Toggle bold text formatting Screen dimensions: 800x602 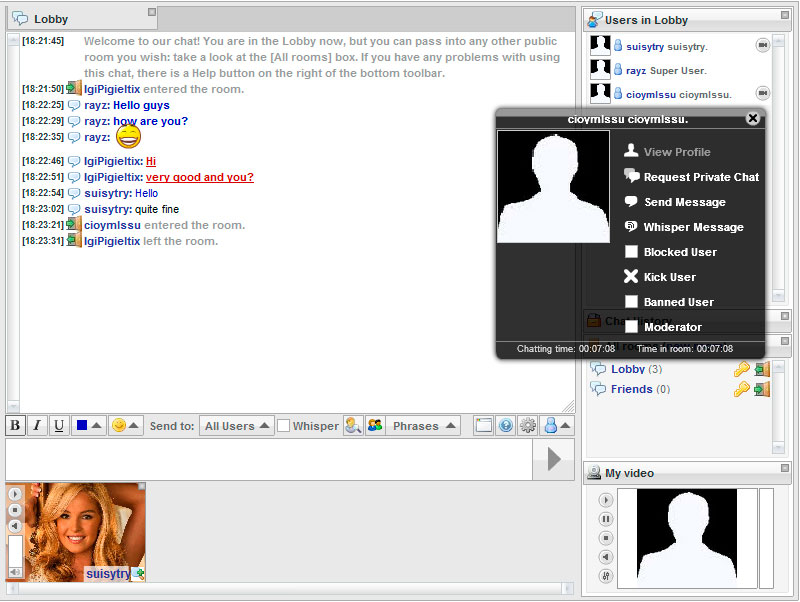click(x=16, y=425)
